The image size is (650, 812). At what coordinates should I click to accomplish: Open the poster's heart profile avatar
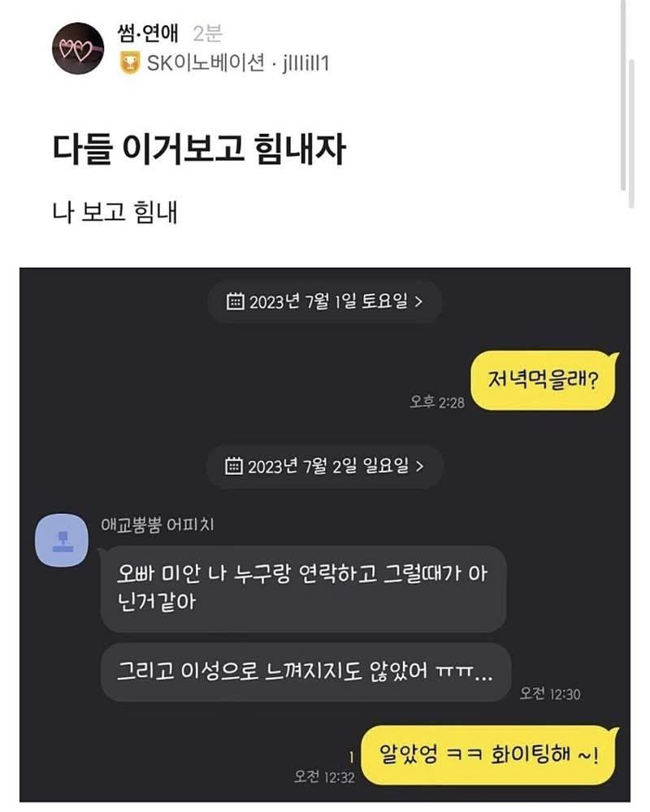click(78, 48)
